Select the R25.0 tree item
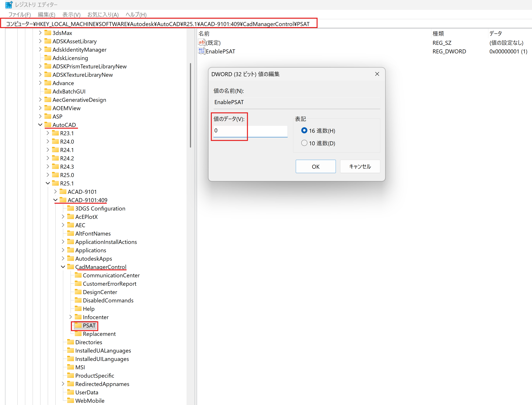The image size is (532, 405). click(x=67, y=175)
